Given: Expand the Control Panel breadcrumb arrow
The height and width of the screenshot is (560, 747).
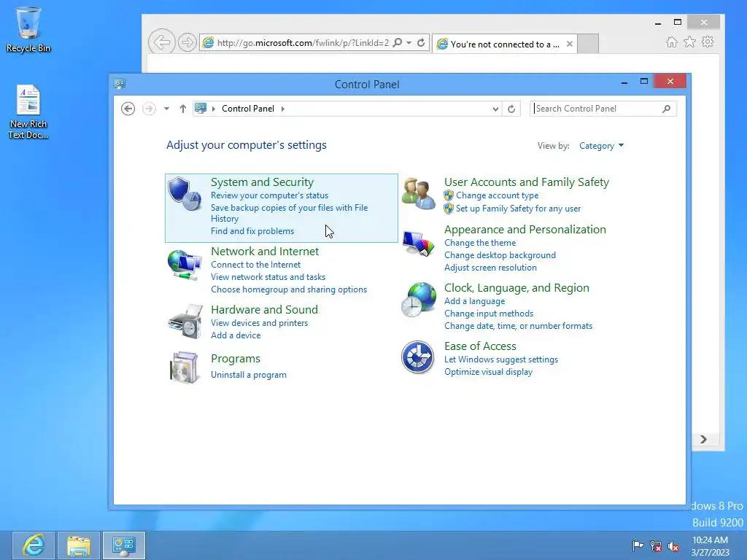Looking at the screenshot, I should point(283,109).
